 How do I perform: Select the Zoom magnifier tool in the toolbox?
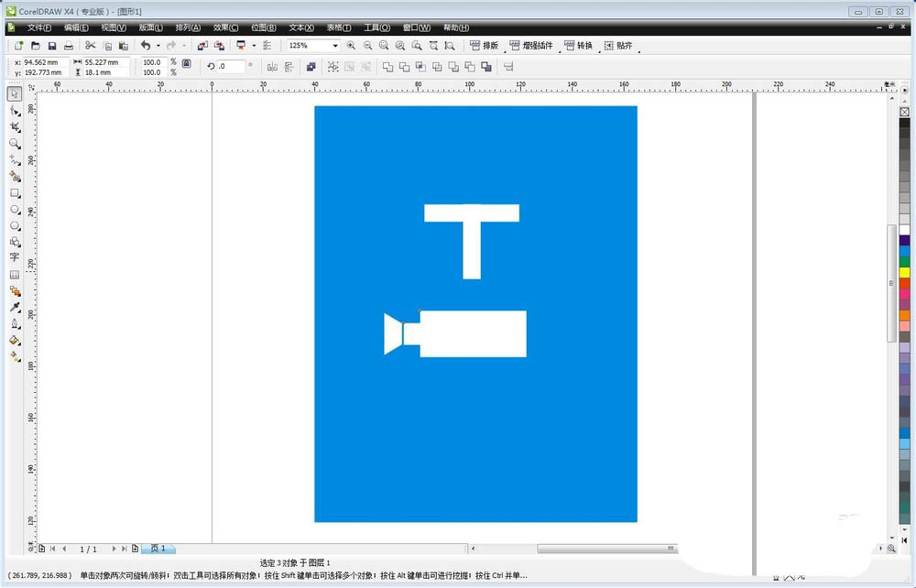(15, 144)
